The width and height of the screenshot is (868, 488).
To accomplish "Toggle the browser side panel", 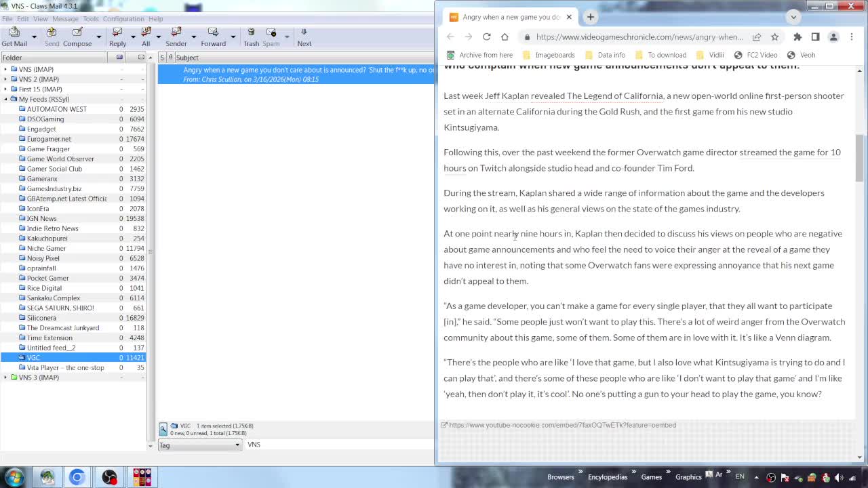I will (815, 37).
